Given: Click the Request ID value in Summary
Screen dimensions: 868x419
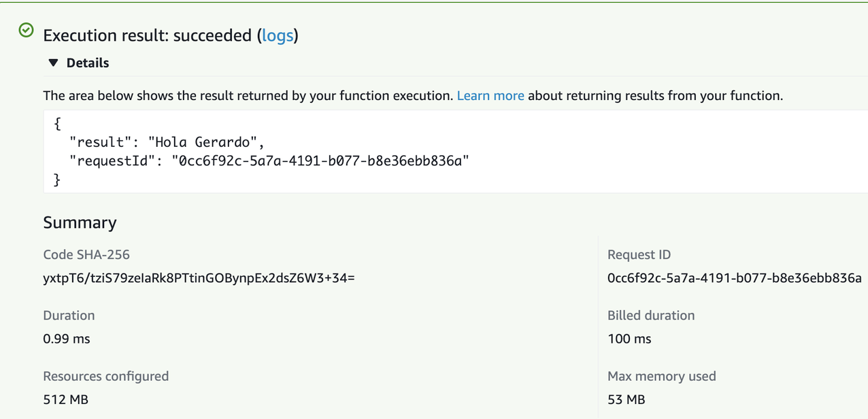Looking at the screenshot, I should click(734, 278).
